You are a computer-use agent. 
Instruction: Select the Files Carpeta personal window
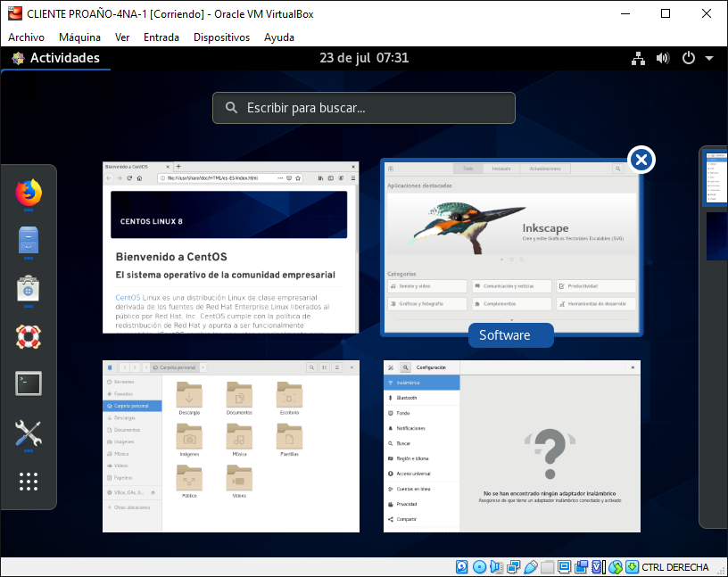pyautogui.click(x=231, y=447)
